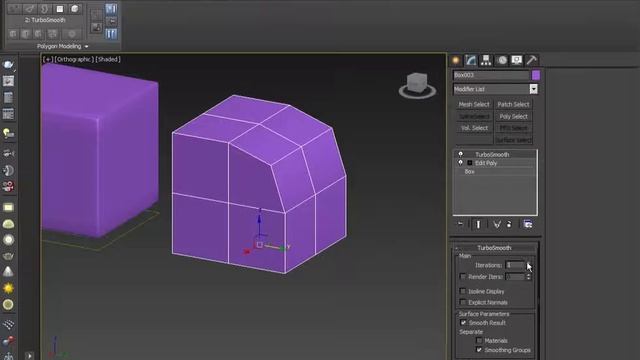Click Make Unique icon below the stack

497,224
